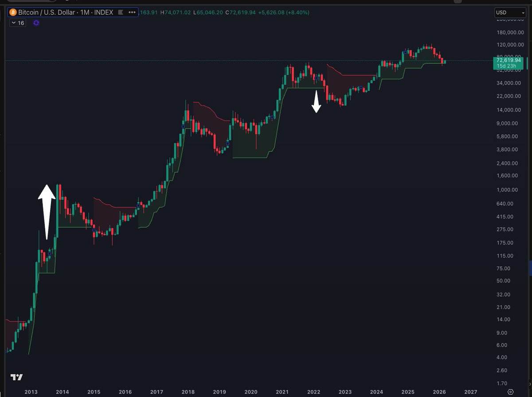Click the 2022 label on time axis

click(314, 392)
